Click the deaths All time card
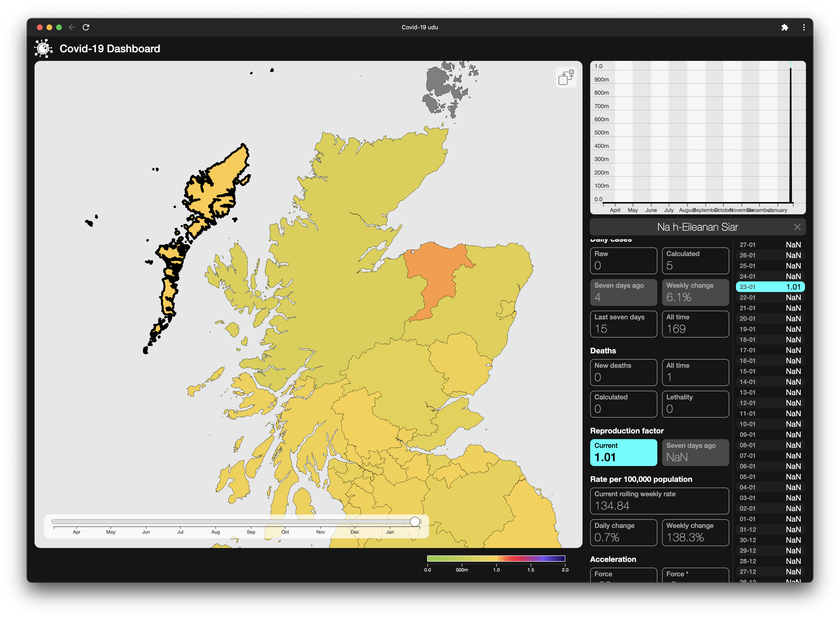 [695, 372]
